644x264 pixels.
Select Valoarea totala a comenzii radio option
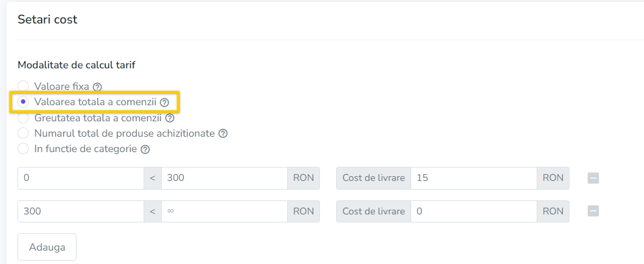(23, 102)
